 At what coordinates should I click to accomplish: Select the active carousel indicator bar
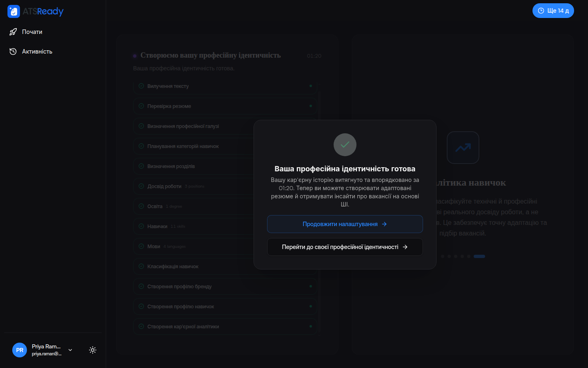pos(479,256)
